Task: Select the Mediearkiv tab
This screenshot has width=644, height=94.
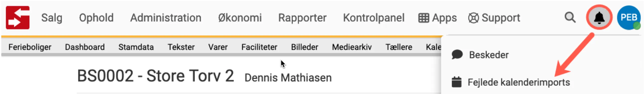Action: (352, 47)
